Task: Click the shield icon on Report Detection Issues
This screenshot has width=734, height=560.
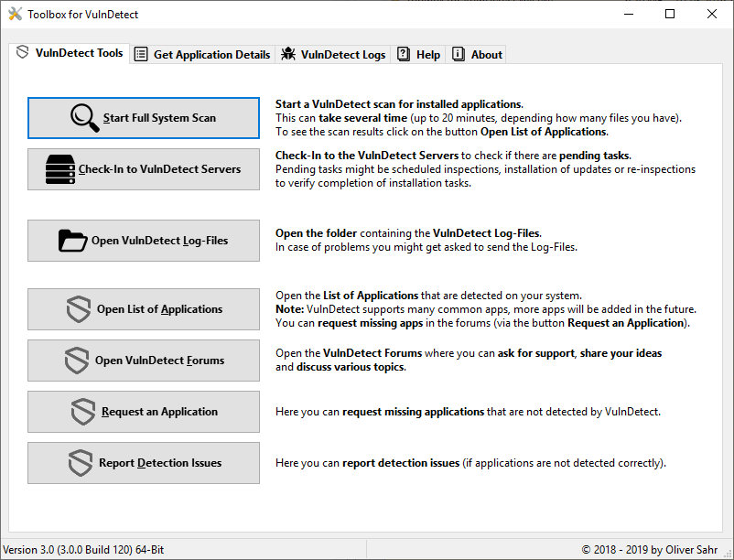Action: [80, 463]
